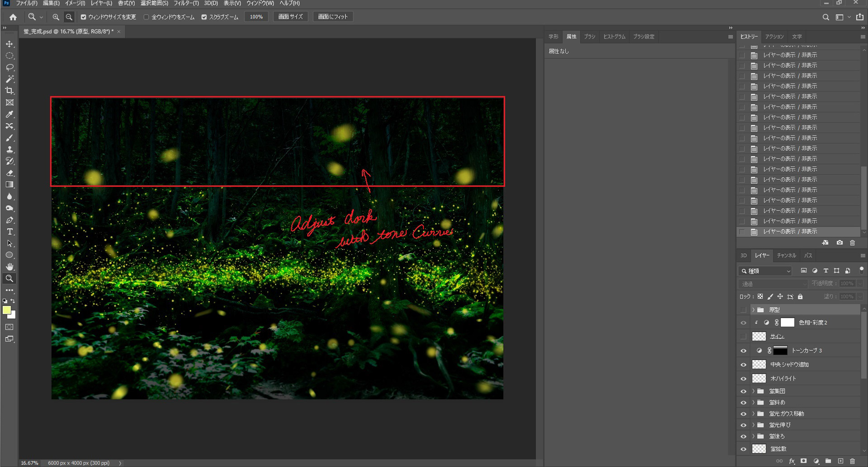
Task: Open the Zoom tool preset dropdown arrow
Action: point(41,17)
